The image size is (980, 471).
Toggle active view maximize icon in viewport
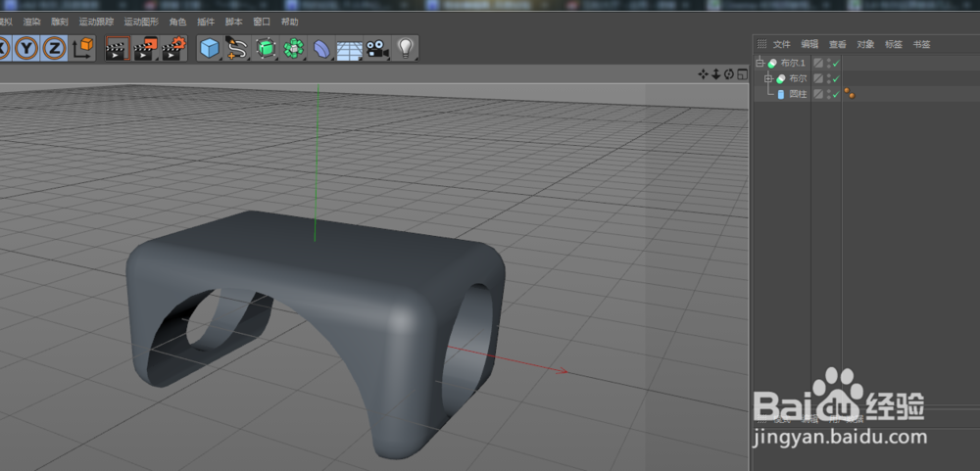[743, 75]
